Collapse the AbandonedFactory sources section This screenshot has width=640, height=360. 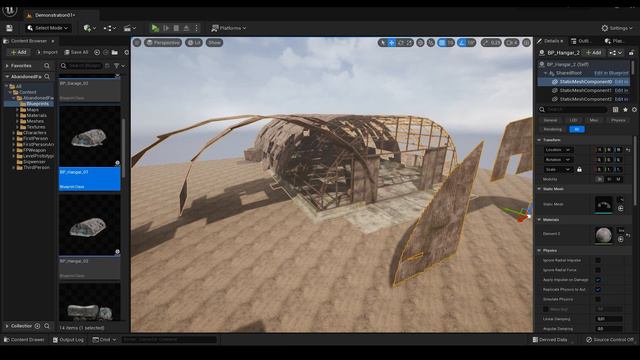pyautogui.click(x=7, y=76)
